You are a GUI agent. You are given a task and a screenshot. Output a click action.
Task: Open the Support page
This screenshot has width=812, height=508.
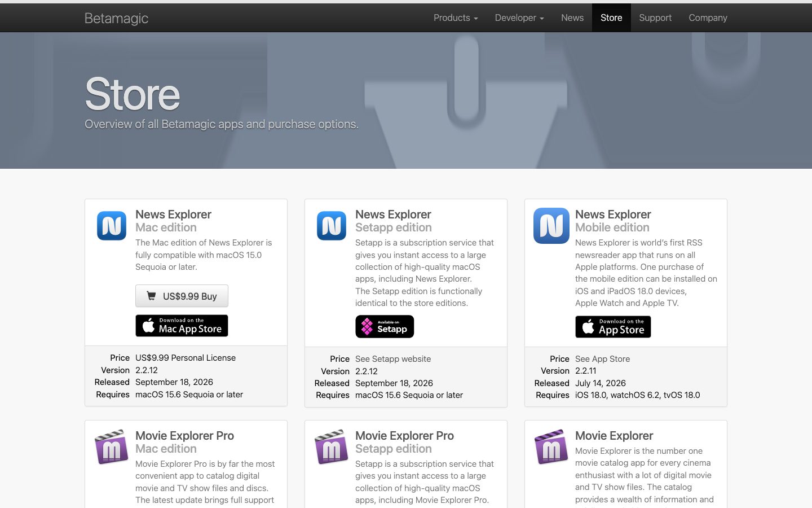655,17
